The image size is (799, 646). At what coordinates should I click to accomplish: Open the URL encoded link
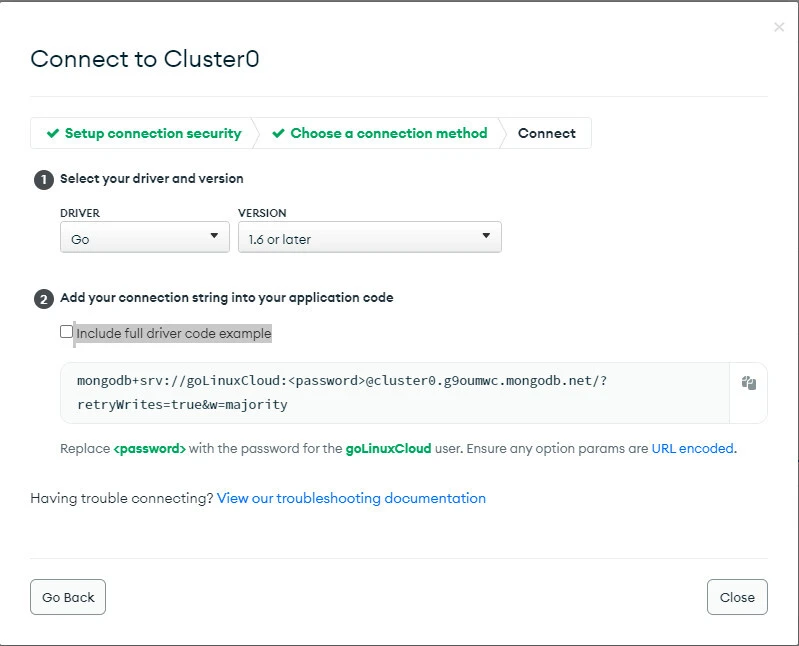[693, 449]
